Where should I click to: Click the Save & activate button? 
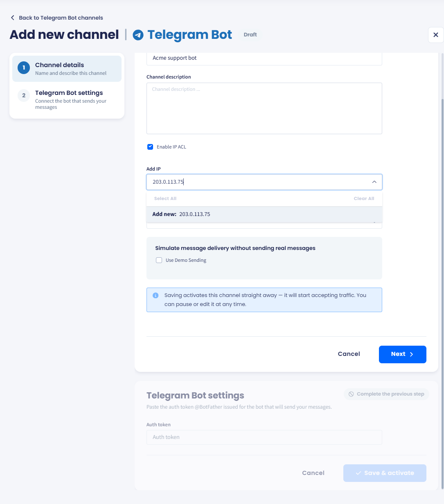[385, 473]
